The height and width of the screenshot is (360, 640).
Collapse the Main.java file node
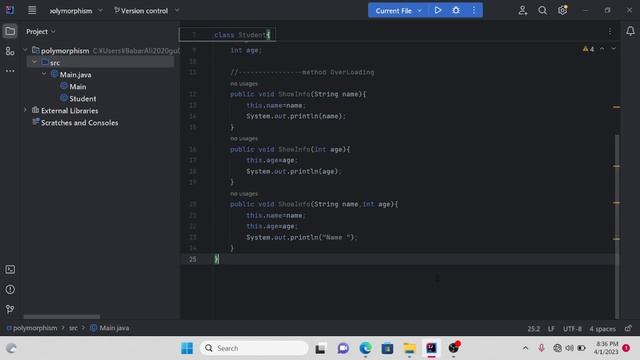coord(44,74)
